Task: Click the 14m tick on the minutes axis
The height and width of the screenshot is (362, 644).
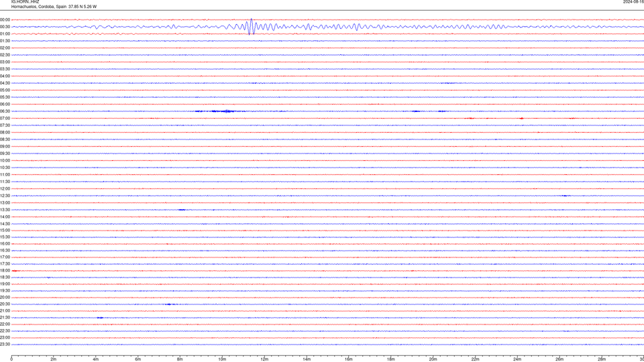Action: point(307,359)
